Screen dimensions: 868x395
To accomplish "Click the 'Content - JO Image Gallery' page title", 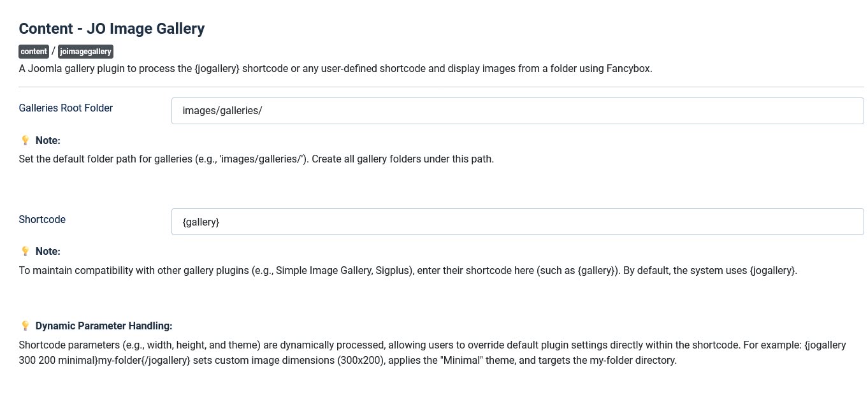I will click(x=112, y=29).
